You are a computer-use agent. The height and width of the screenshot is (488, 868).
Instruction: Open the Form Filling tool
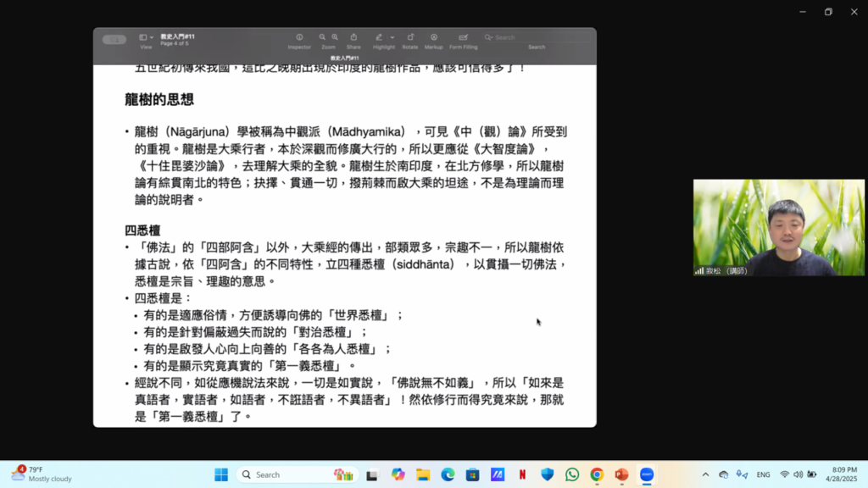click(x=463, y=37)
